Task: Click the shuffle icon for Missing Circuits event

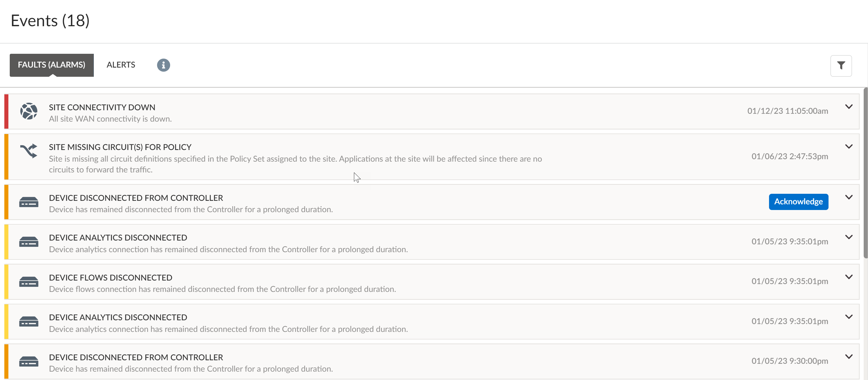Action: [29, 151]
